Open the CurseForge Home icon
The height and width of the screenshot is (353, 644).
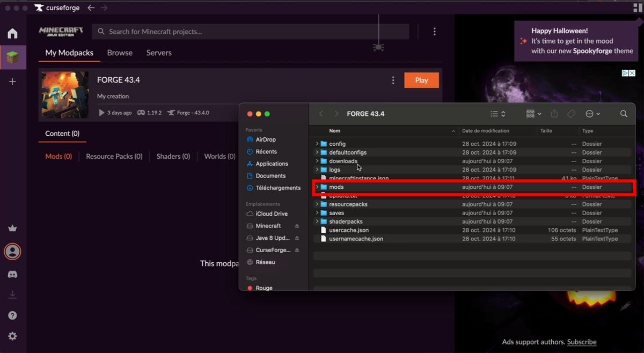tap(12, 34)
